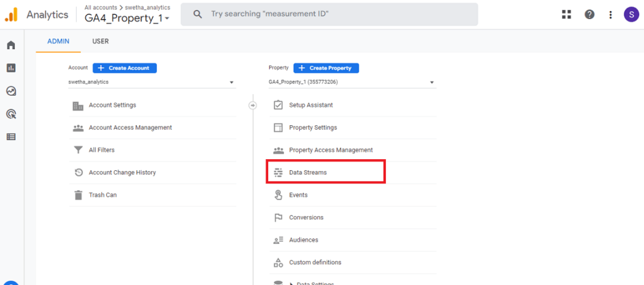Open the swetha_analytics account dropdown
This screenshot has width=644, height=285.
click(152, 82)
